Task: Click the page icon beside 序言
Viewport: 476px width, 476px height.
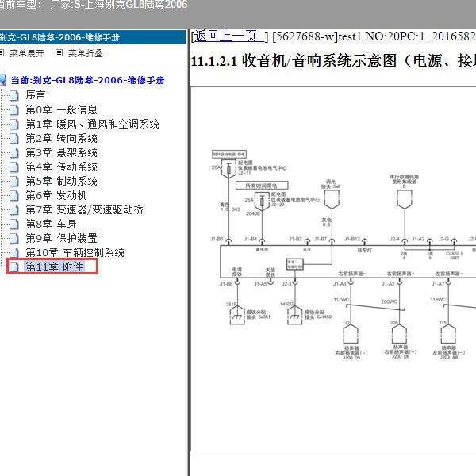Action: pos(13,95)
